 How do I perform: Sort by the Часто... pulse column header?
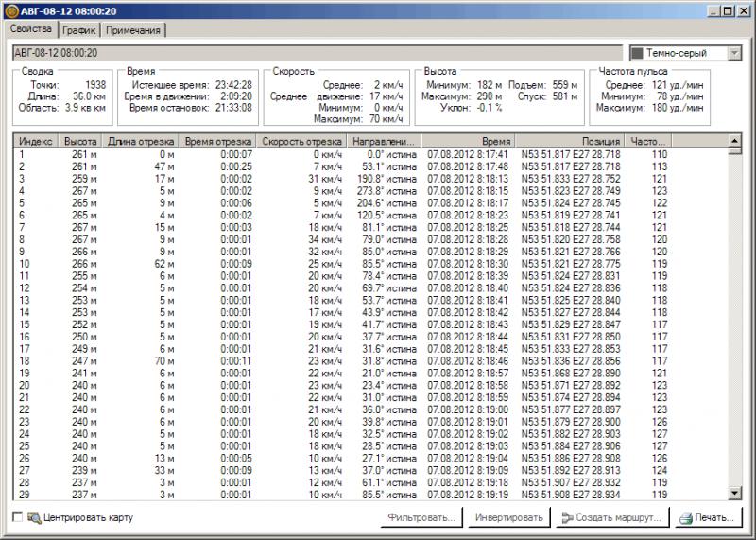pyautogui.click(x=648, y=142)
